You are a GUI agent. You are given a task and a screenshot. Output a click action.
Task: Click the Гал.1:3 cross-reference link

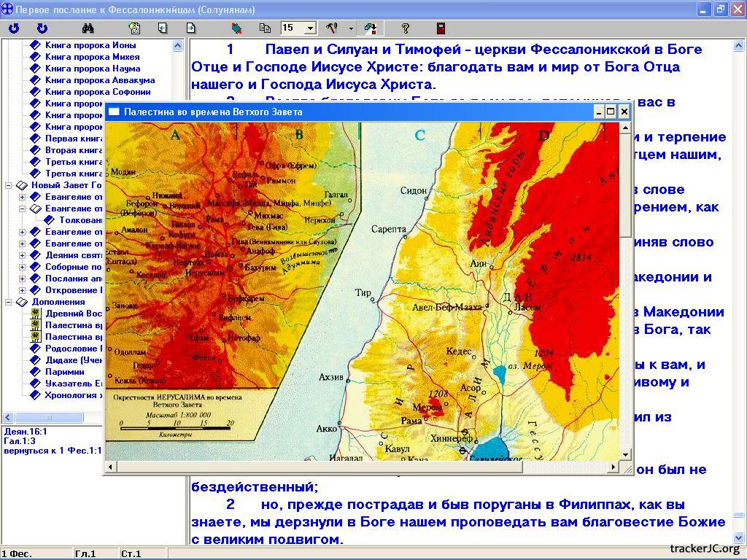tap(20, 441)
